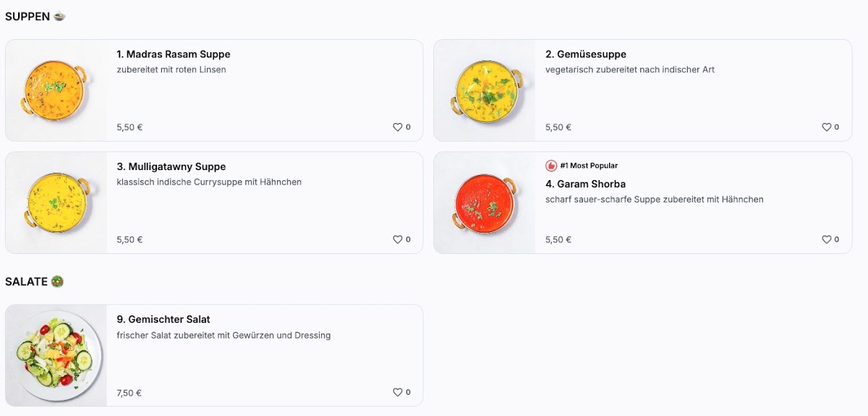Image resolution: width=868 pixels, height=416 pixels.
Task: Like the Madras Rasam Suppe heart icon
Action: (x=397, y=127)
